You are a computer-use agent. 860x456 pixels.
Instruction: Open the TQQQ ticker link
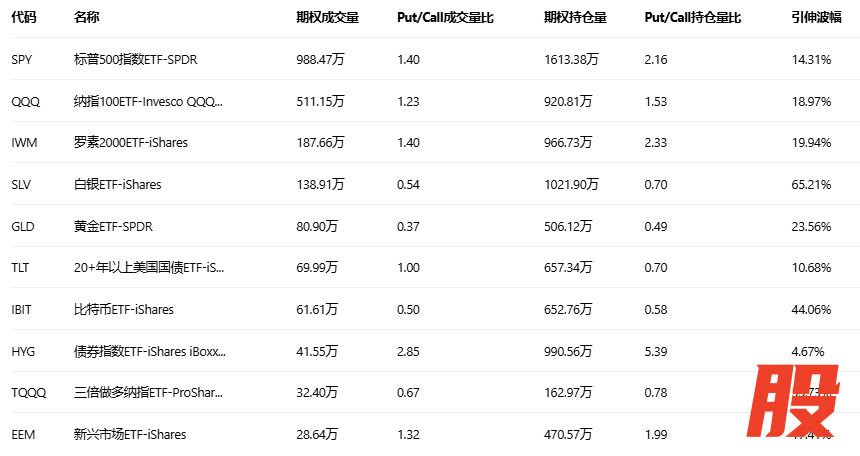tap(28, 393)
